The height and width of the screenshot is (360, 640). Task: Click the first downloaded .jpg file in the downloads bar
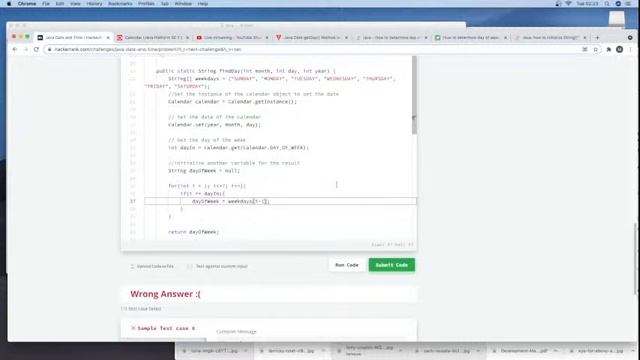click(214, 351)
